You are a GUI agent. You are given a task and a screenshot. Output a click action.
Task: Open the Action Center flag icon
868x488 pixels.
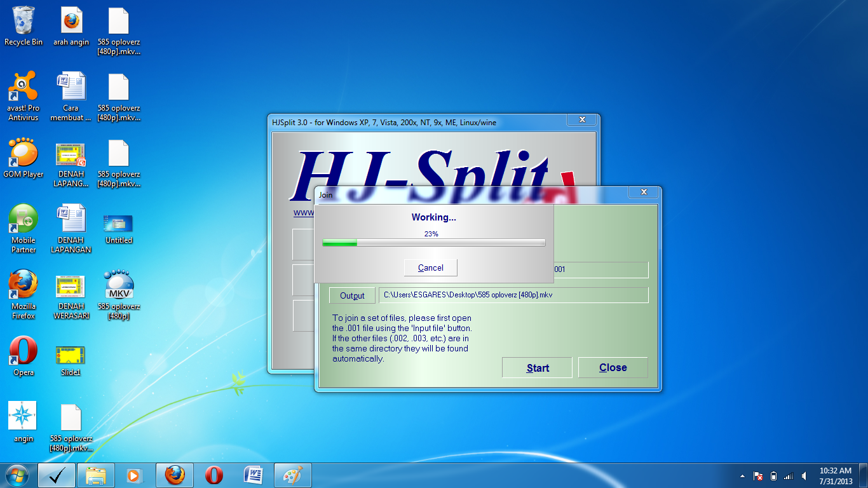(x=757, y=476)
